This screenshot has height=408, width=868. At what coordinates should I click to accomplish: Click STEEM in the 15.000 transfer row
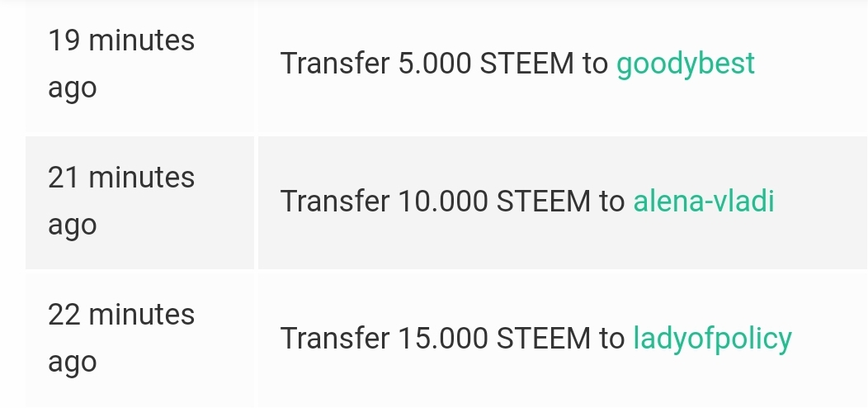544,338
